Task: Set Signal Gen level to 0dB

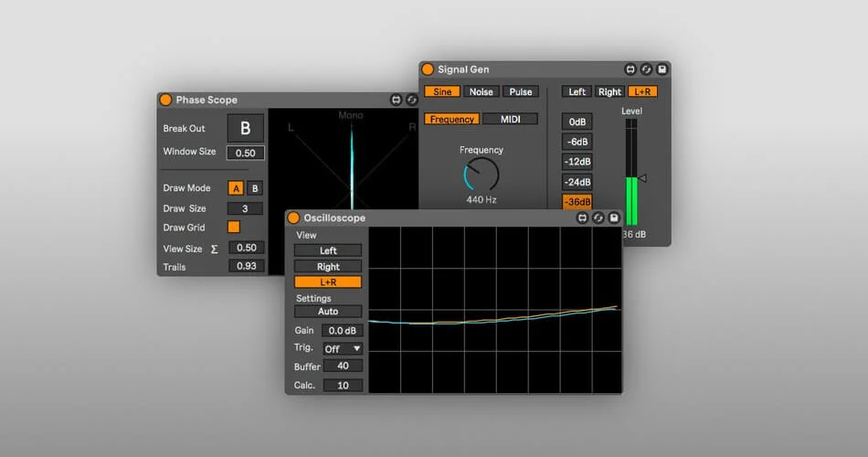Action: 577,122
